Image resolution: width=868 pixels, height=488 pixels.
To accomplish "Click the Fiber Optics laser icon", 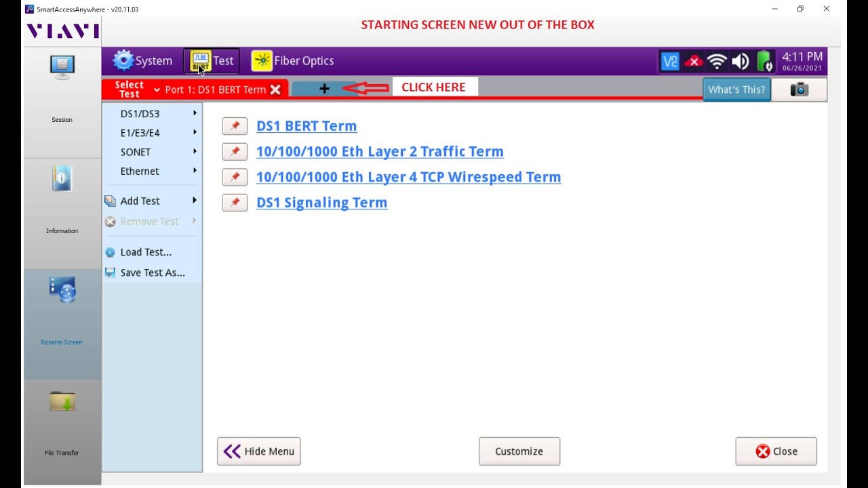I will tap(262, 61).
